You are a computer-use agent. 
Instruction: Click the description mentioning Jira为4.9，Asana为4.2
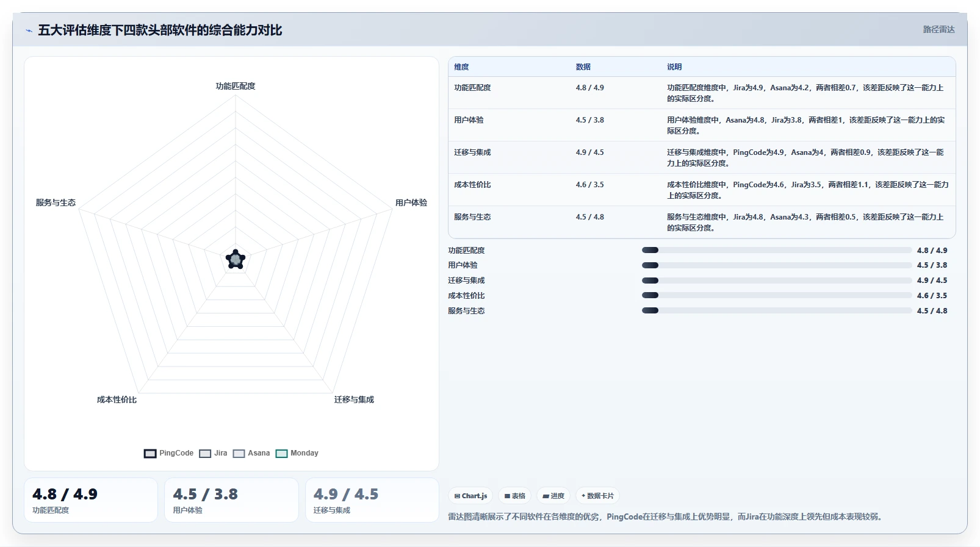click(x=805, y=93)
